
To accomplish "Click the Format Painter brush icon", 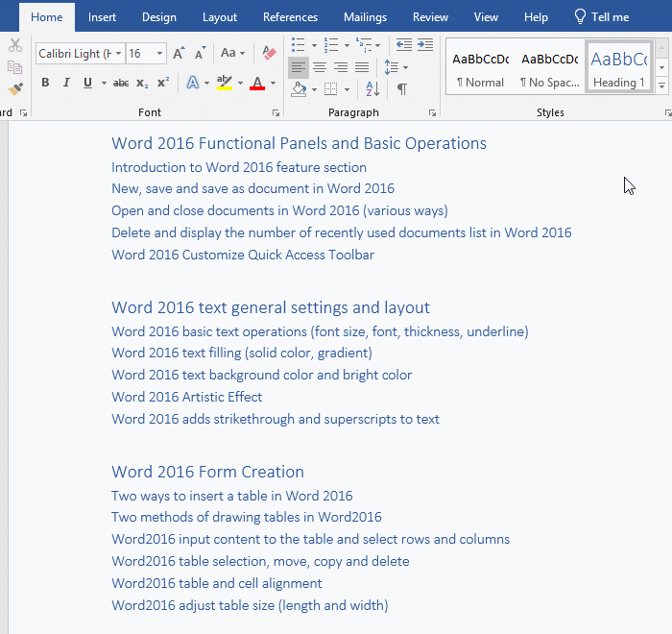I will pos(14,88).
